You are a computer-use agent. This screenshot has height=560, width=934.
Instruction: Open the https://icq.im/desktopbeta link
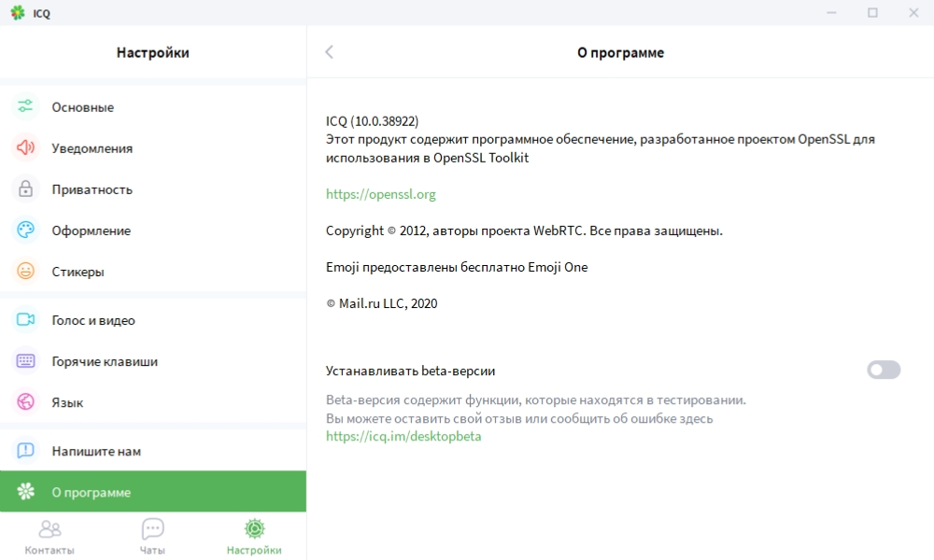[x=403, y=436]
